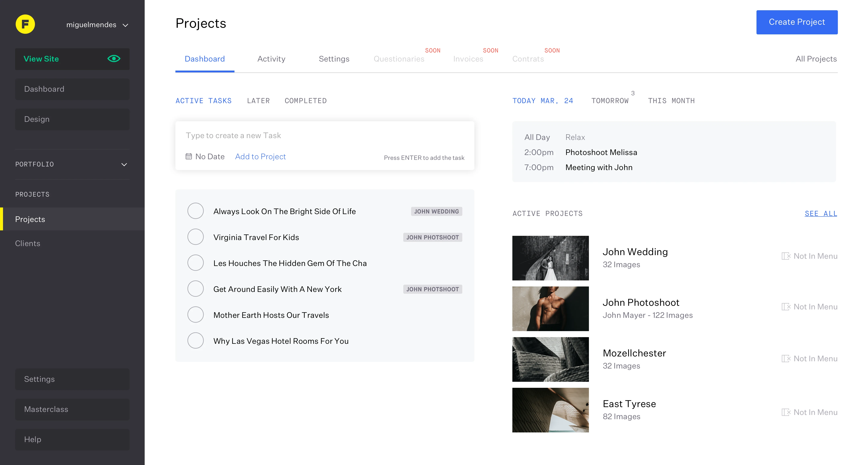Show the Completed tasks tab
This screenshot has width=868, height=465.
point(305,101)
